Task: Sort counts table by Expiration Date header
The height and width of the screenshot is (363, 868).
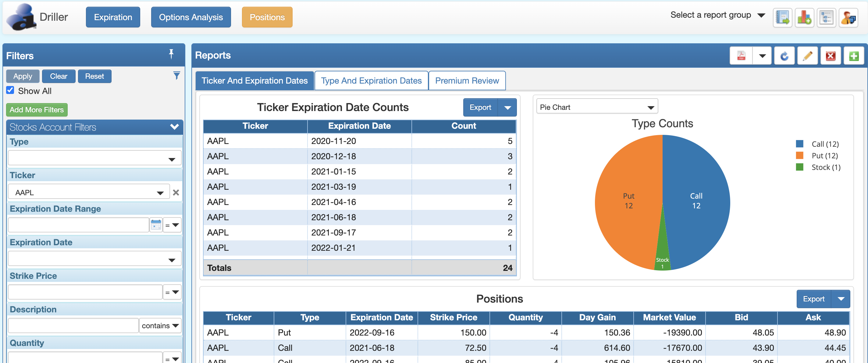Action: [x=359, y=126]
